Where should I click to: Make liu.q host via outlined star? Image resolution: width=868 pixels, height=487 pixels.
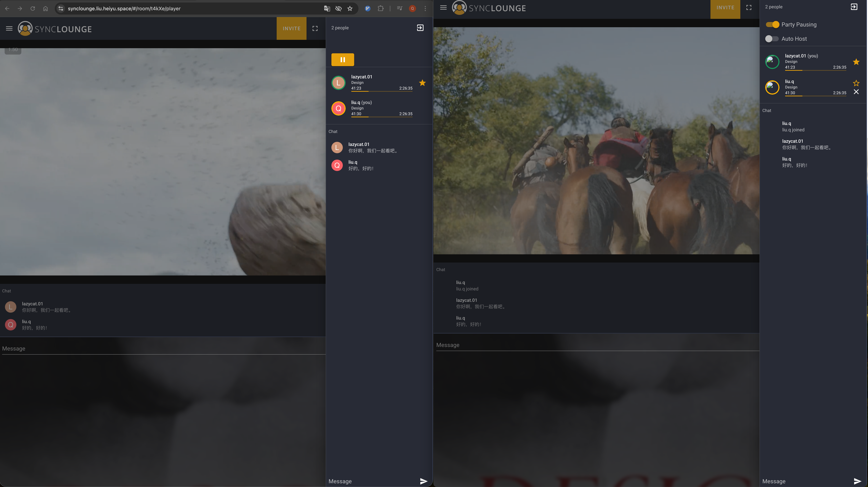point(856,83)
